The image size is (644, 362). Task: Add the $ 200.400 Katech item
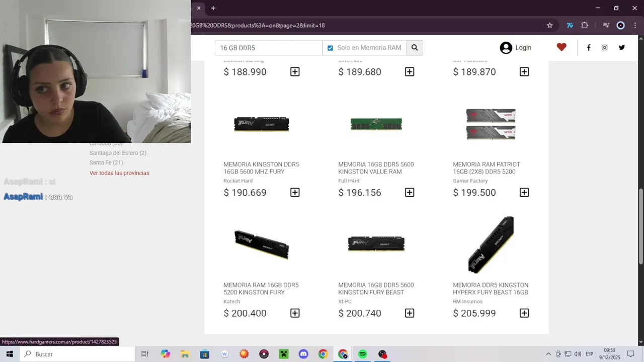[x=295, y=313]
